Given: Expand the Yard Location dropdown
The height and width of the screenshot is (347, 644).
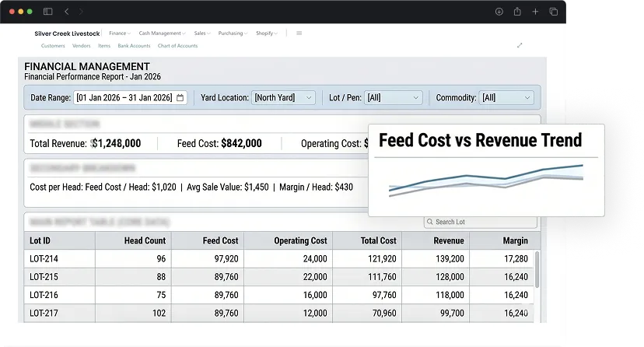Looking at the screenshot, I should pos(283,98).
